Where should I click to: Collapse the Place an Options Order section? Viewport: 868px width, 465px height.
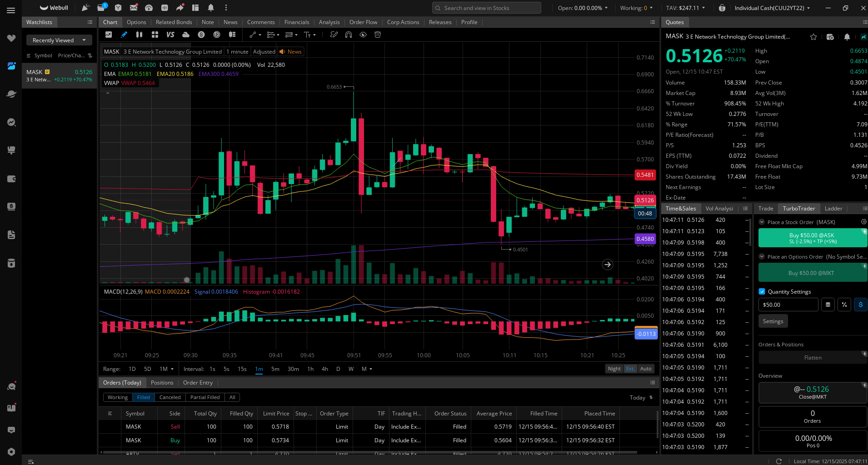(x=762, y=257)
